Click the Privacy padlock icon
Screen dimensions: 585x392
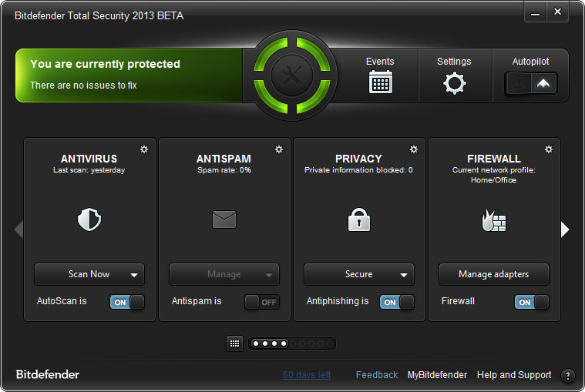click(359, 220)
